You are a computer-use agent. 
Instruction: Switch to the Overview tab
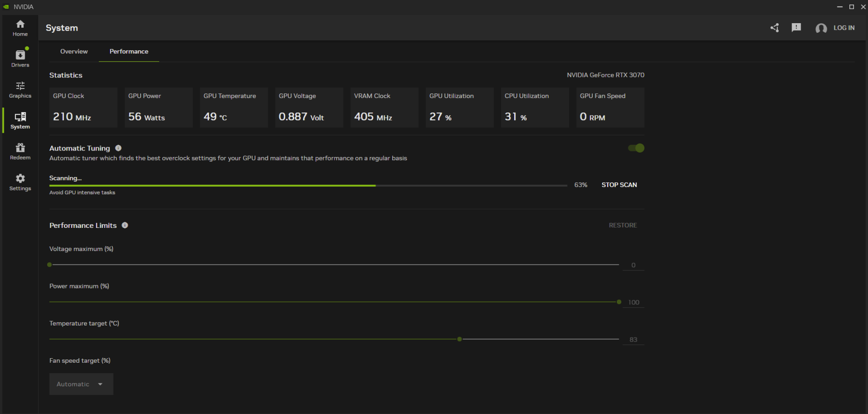coord(74,51)
